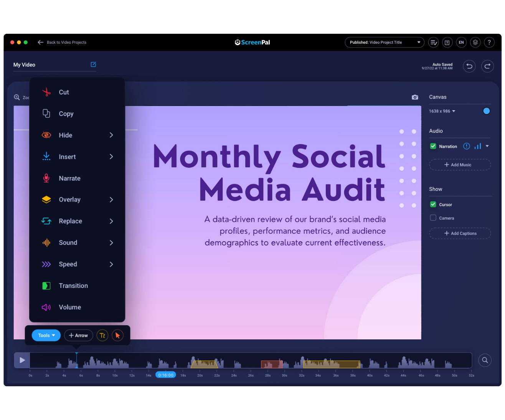Click the Add Music button

click(460, 164)
